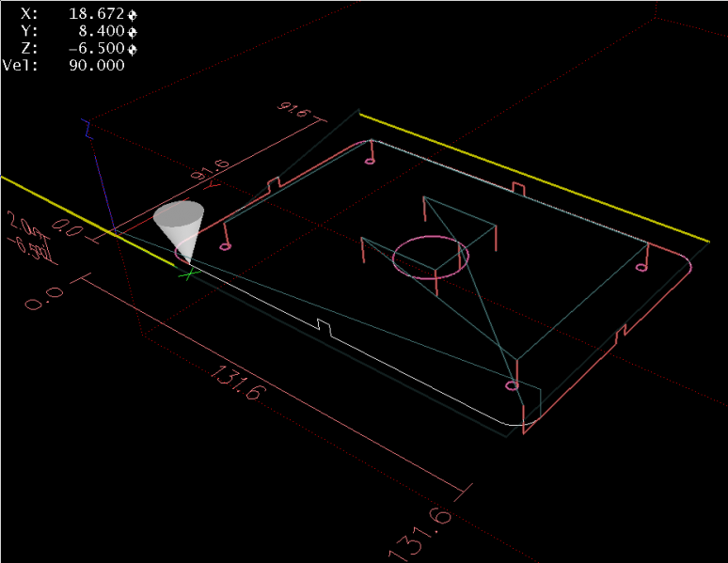Image resolution: width=728 pixels, height=563 pixels.
Task: Select the white tool cone in preview
Action: click(x=182, y=228)
